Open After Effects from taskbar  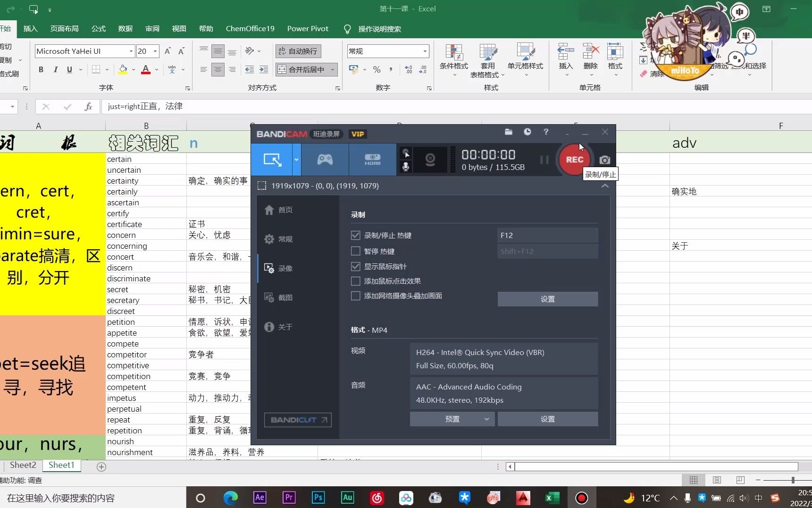[x=260, y=498]
